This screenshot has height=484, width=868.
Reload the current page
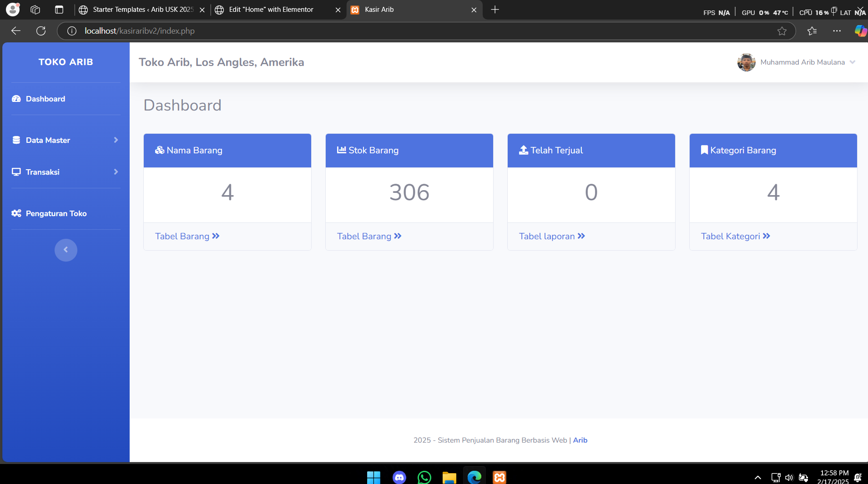pyautogui.click(x=41, y=31)
